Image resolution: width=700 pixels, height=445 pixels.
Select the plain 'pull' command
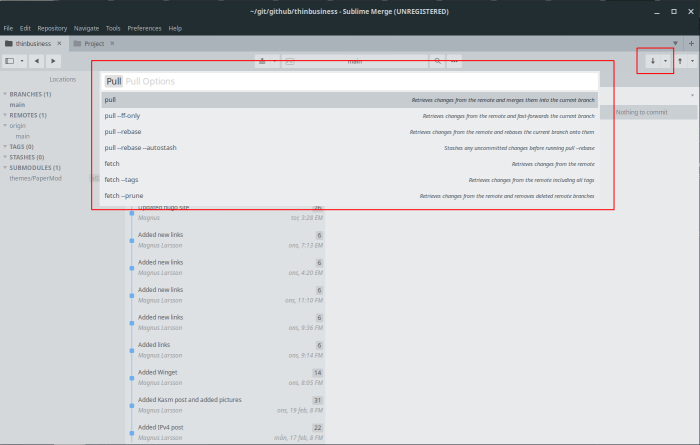[x=350, y=100]
